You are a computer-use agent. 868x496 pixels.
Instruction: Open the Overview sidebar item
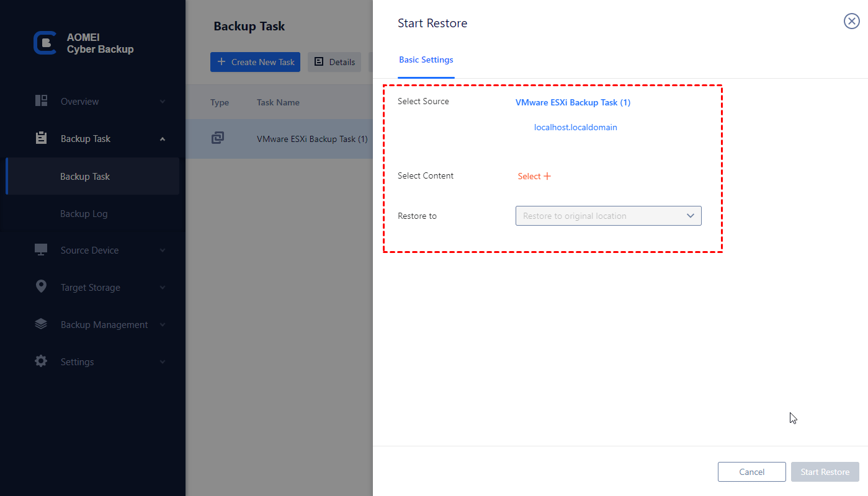(x=92, y=102)
